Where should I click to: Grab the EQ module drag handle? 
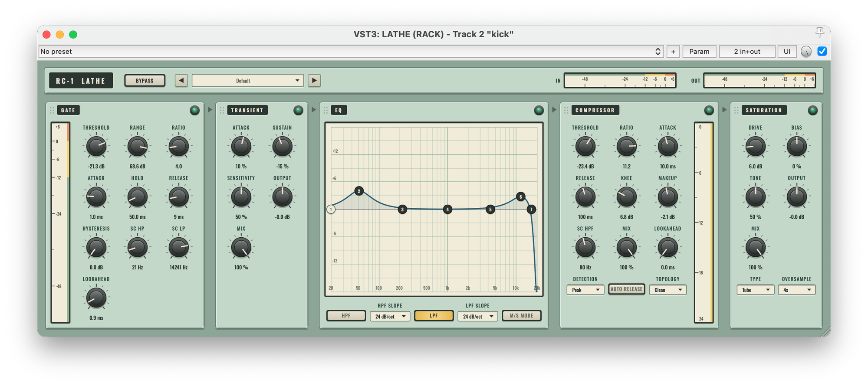click(325, 110)
